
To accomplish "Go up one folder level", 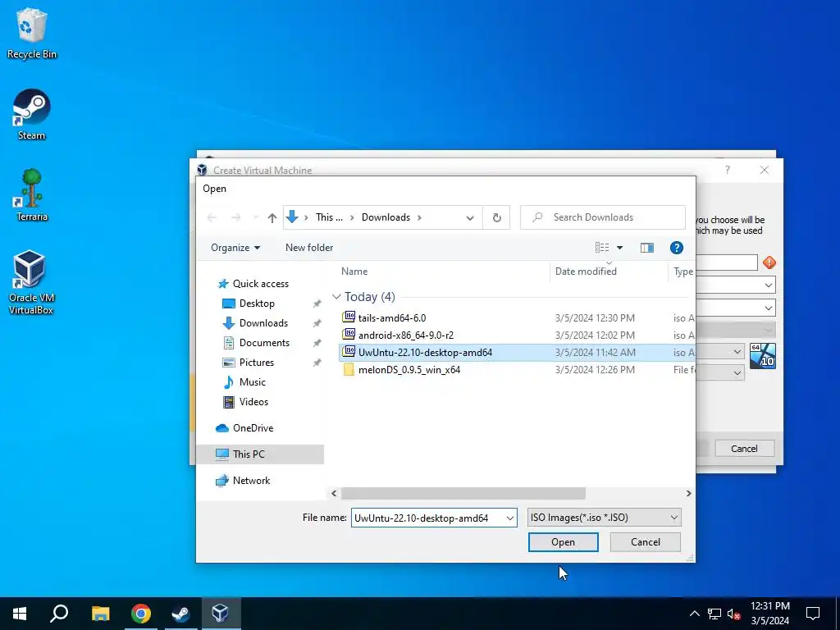I will (272, 217).
